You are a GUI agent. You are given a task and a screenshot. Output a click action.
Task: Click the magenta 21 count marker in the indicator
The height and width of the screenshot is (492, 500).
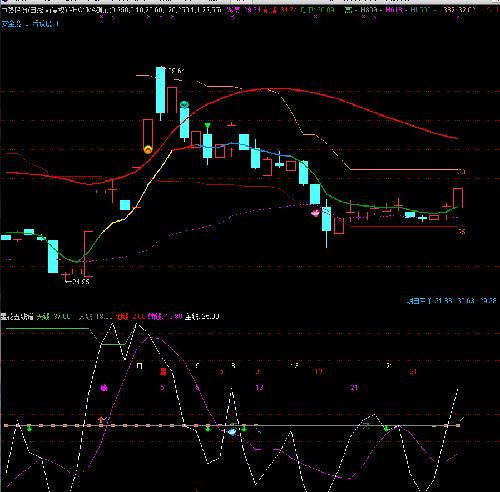(x=354, y=387)
